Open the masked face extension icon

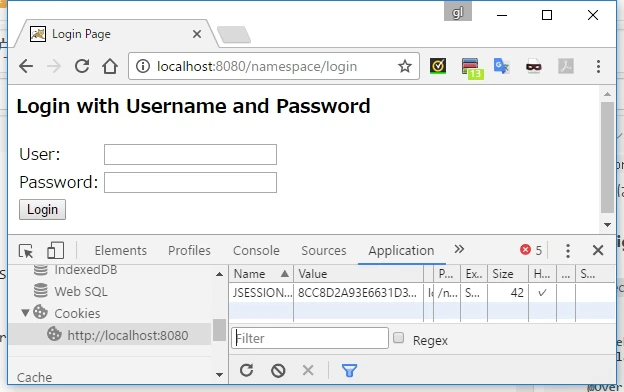(x=533, y=66)
